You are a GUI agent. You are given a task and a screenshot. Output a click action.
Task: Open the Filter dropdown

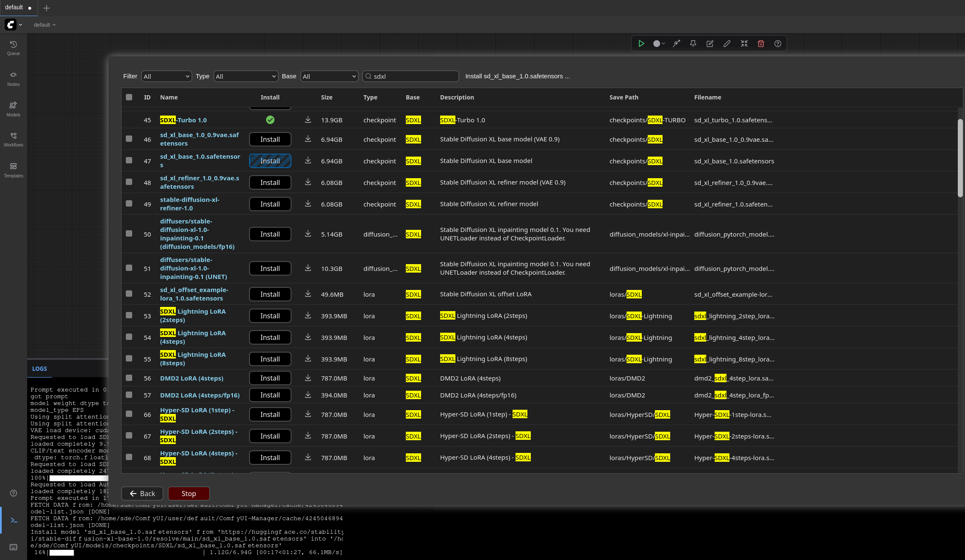tap(166, 76)
